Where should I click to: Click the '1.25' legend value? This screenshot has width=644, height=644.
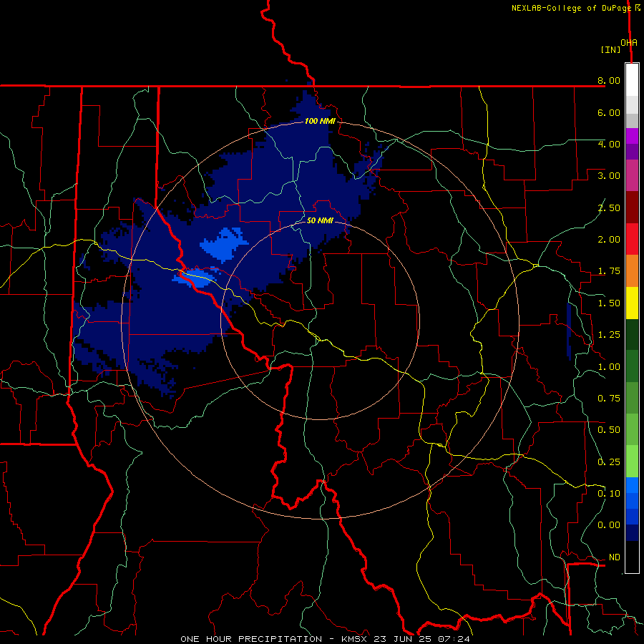(609, 335)
